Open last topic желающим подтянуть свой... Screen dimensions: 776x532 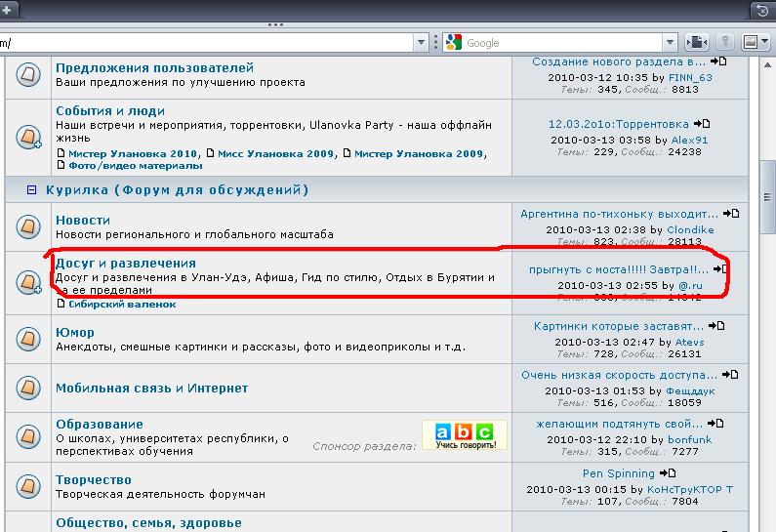tap(620, 424)
